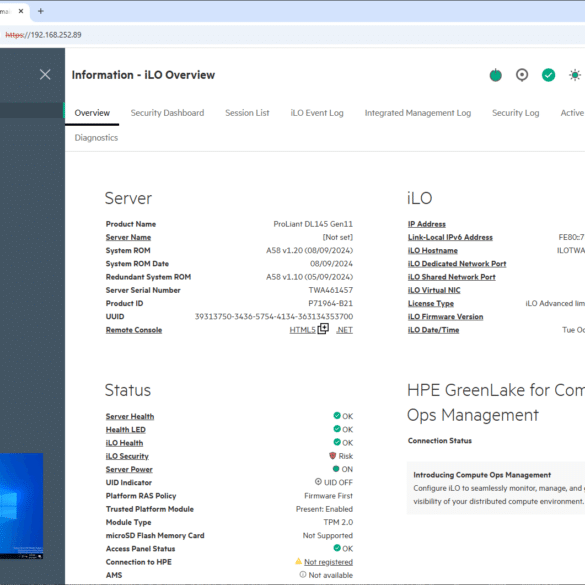Open the Health LED link
The image size is (585, 585).
click(126, 430)
